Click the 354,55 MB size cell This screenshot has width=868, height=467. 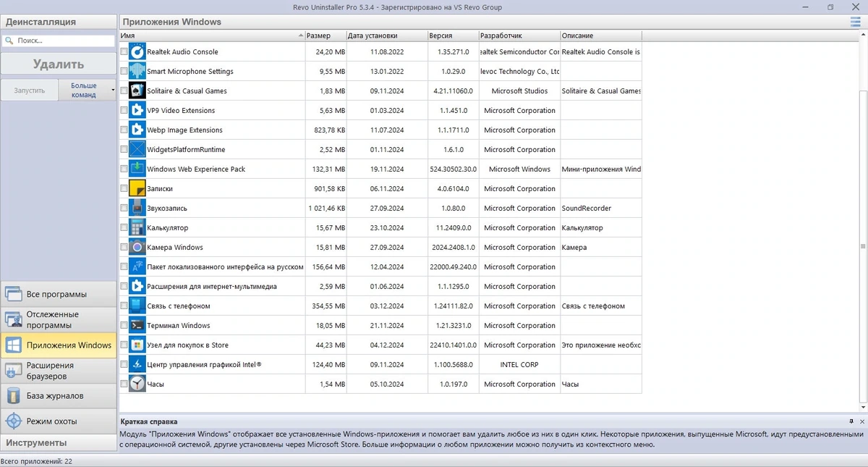[325, 306]
